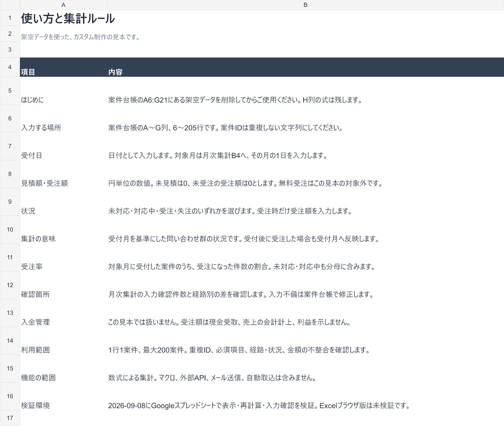The image size is (504, 426).
Task: Click the 項目 header cell
Action: 63,67
